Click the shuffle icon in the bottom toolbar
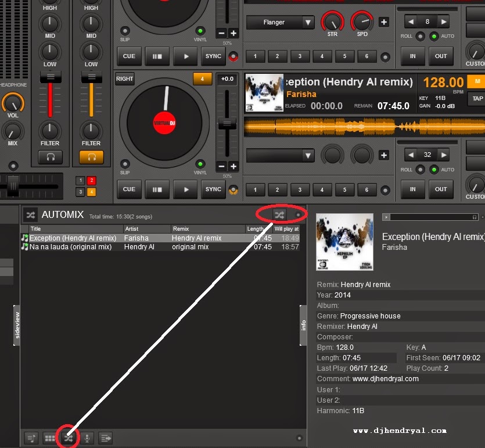485x448 pixels. click(x=68, y=438)
